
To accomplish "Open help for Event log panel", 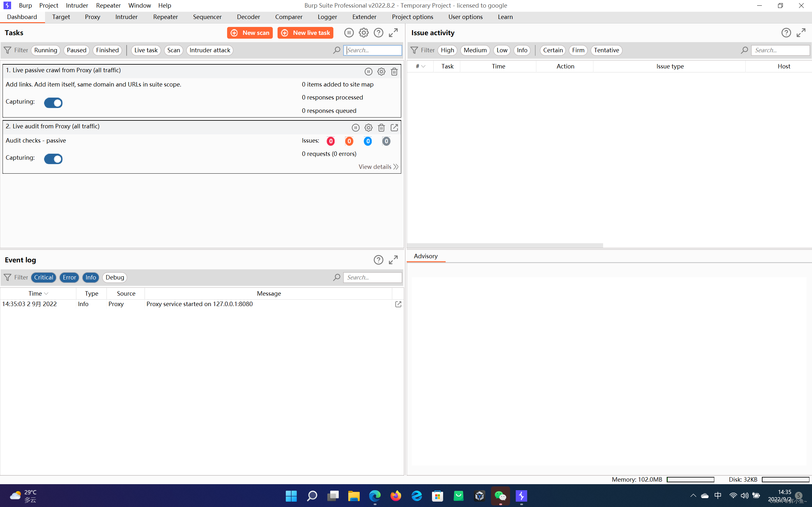I will pyautogui.click(x=378, y=260).
